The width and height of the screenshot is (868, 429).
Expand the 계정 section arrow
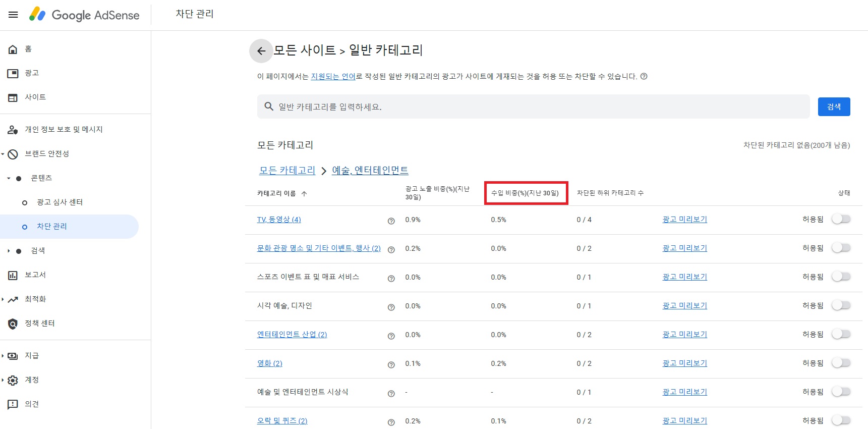point(3,380)
